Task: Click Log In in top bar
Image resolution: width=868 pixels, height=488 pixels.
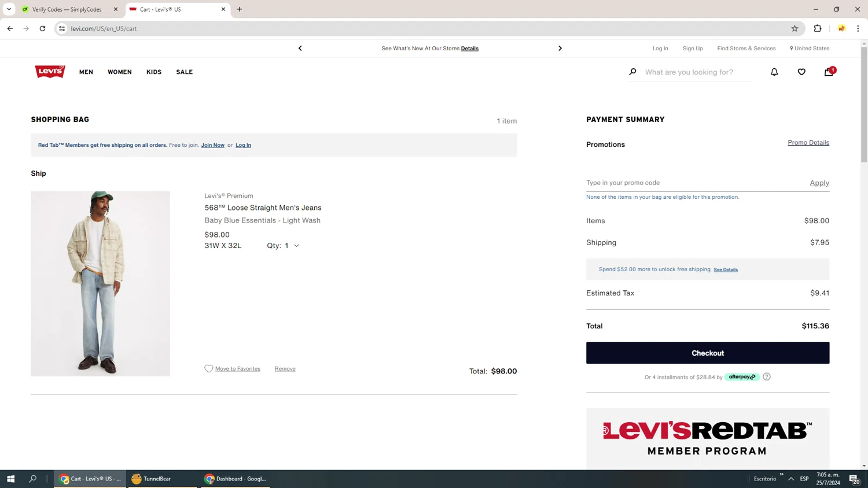Action: [x=660, y=49]
